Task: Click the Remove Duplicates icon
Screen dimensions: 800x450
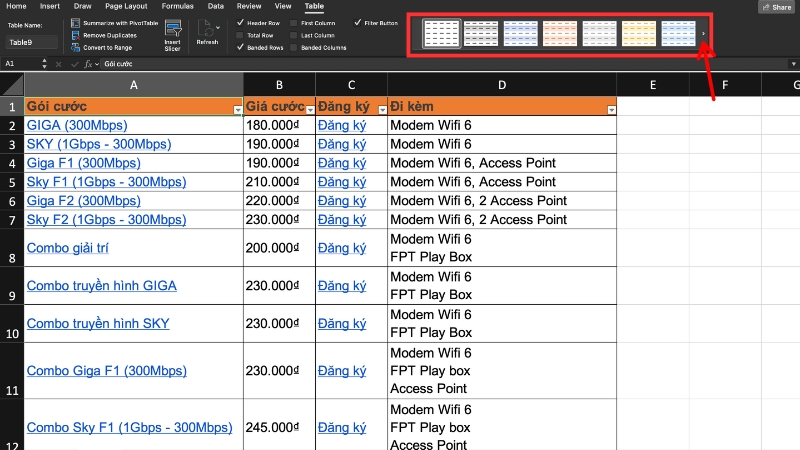Action: pos(75,35)
